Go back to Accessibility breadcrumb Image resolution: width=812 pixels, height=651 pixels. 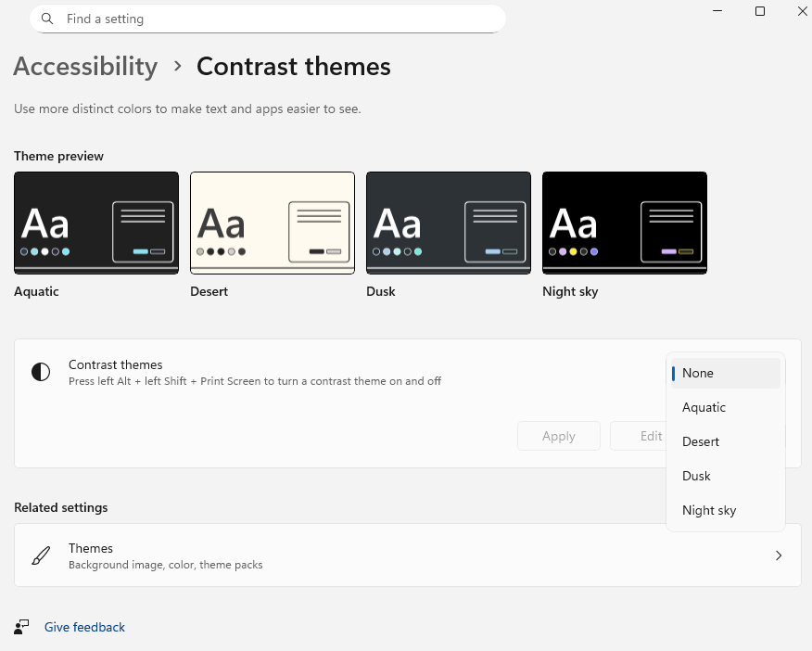coord(85,67)
